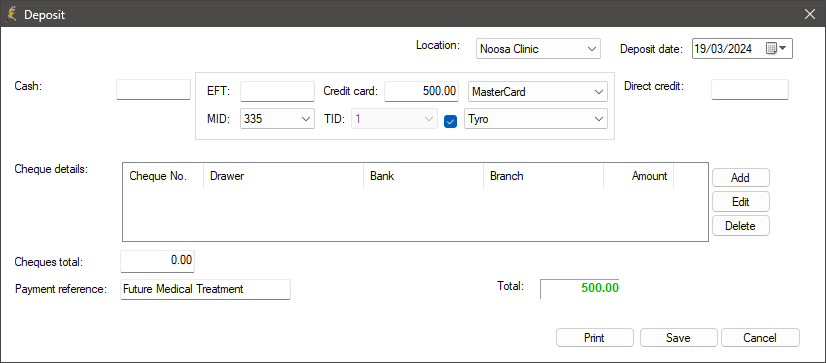Click the Deposit window application icon
This screenshot has height=363, width=826.
point(12,14)
